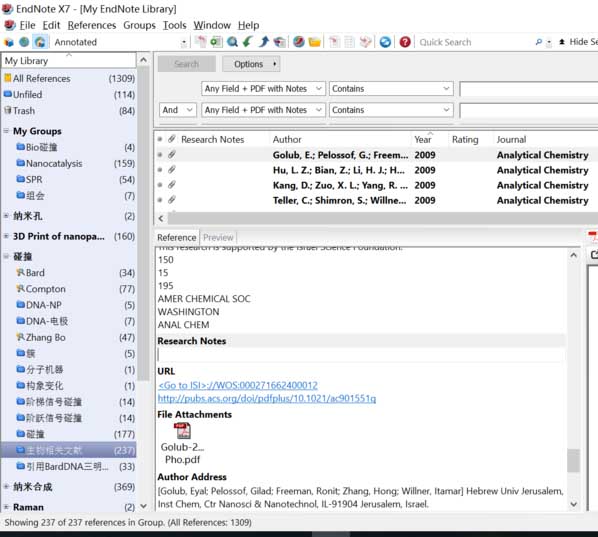Screen dimensions: 598x537
Task: Click the Return to Word Processor icon
Action: coord(365,42)
